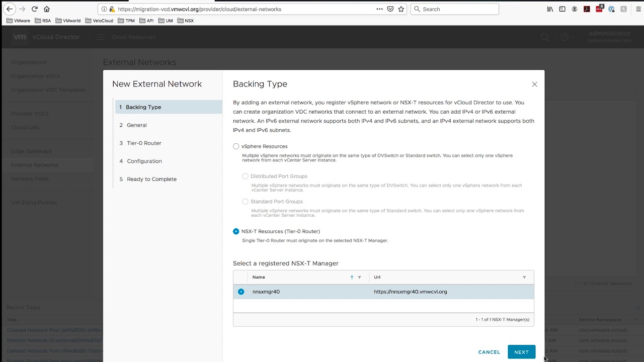
Task: Click the Name column header
Action: point(259,277)
